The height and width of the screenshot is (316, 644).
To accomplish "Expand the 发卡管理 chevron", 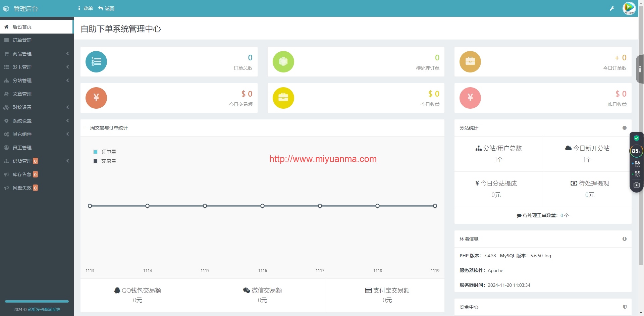I will pos(68,67).
